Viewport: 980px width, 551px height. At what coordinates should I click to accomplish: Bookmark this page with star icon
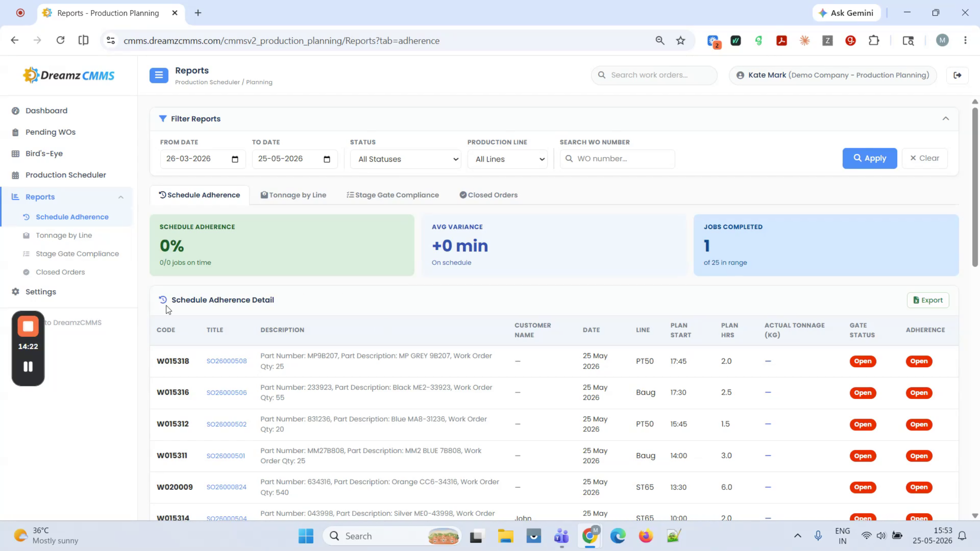point(680,40)
